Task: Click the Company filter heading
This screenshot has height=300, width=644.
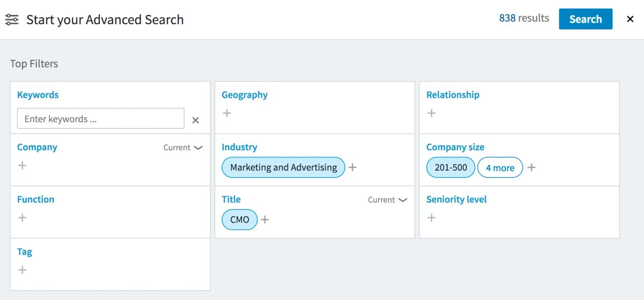Action: (x=37, y=147)
